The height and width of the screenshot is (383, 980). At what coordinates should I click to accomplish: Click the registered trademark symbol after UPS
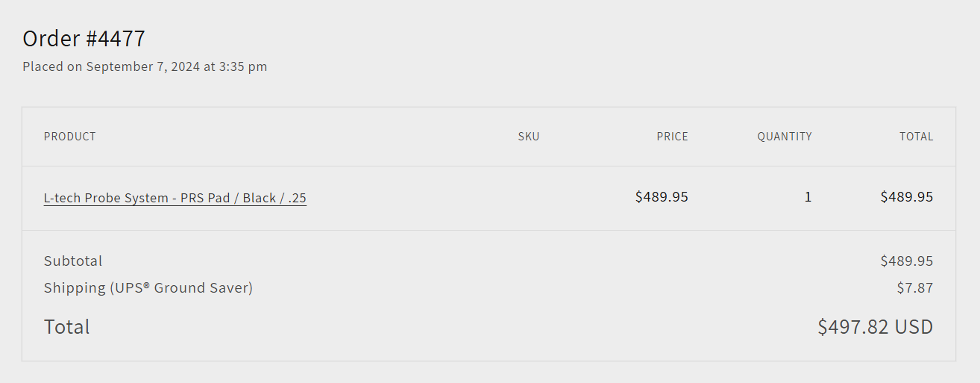point(147,284)
